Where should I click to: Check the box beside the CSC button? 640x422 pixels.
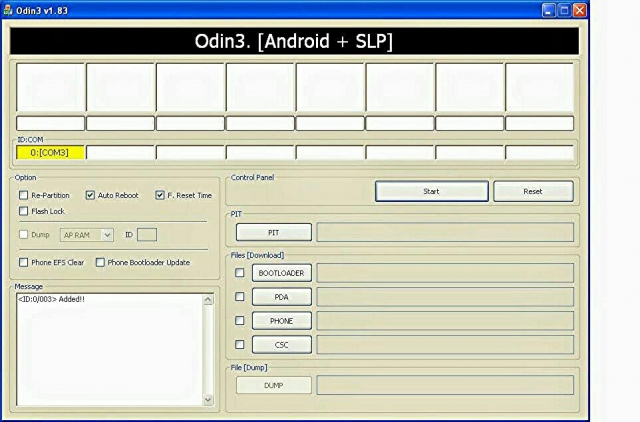pyautogui.click(x=239, y=345)
